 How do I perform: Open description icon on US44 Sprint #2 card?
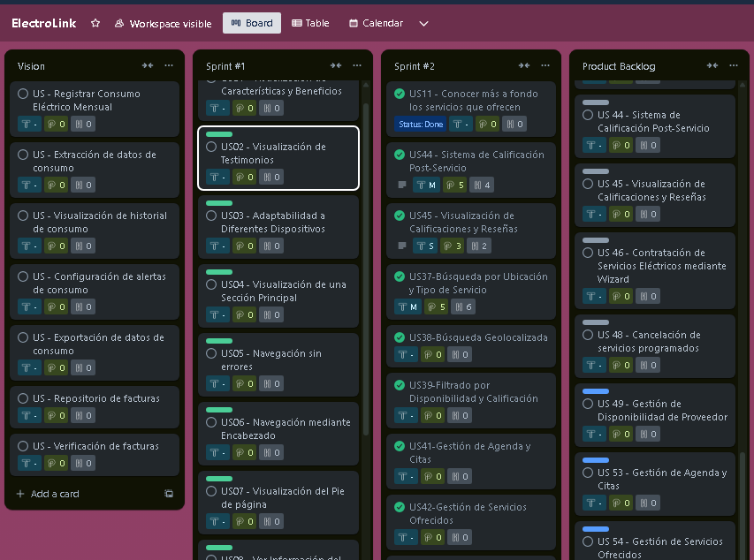pyautogui.click(x=402, y=185)
